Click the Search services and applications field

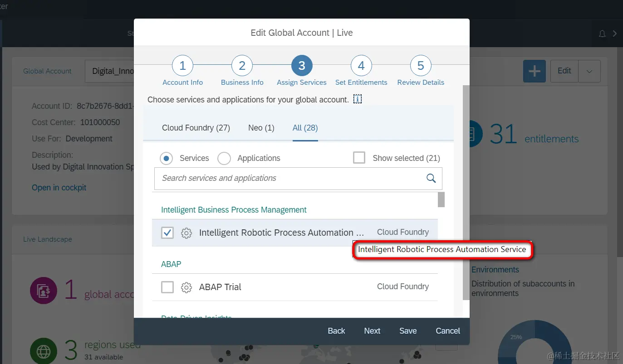[x=298, y=179]
